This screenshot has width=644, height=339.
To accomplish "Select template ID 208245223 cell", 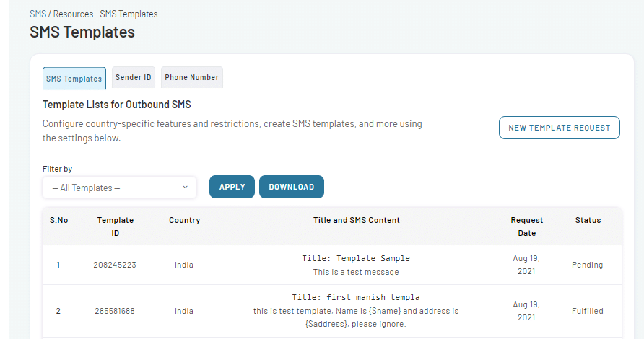I will point(115,265).
